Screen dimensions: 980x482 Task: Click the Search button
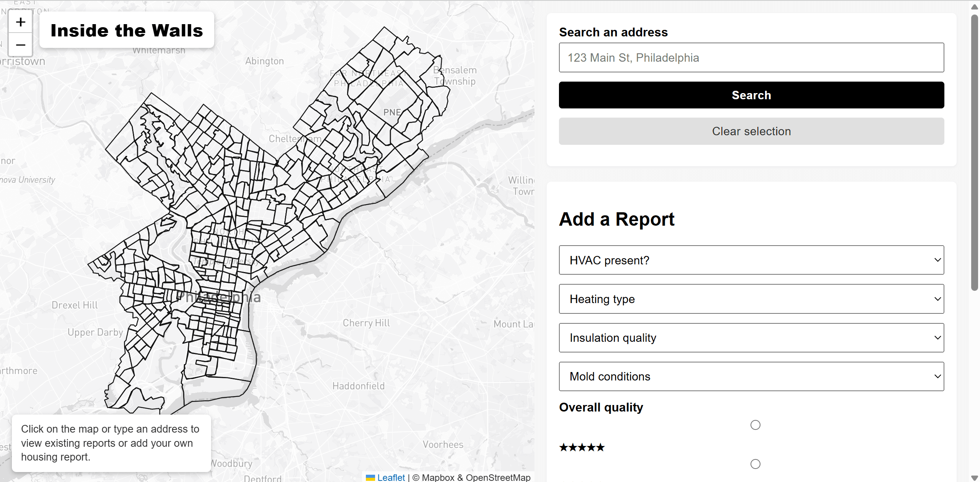[751, 95]
